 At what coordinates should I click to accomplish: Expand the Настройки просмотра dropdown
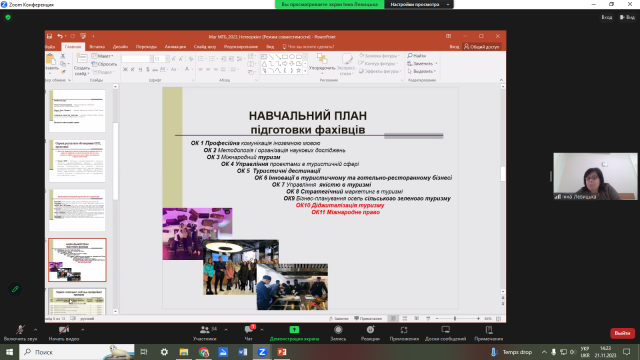point(419,4)
